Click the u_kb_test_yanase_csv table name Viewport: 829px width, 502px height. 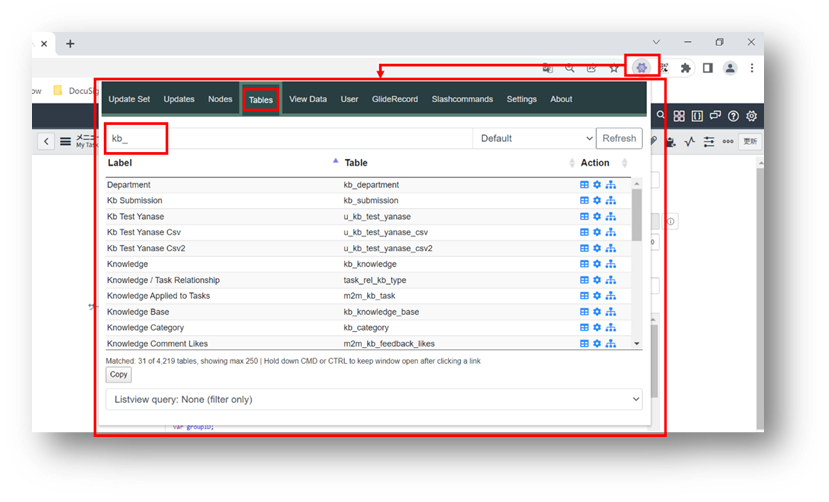click(385, 232)
